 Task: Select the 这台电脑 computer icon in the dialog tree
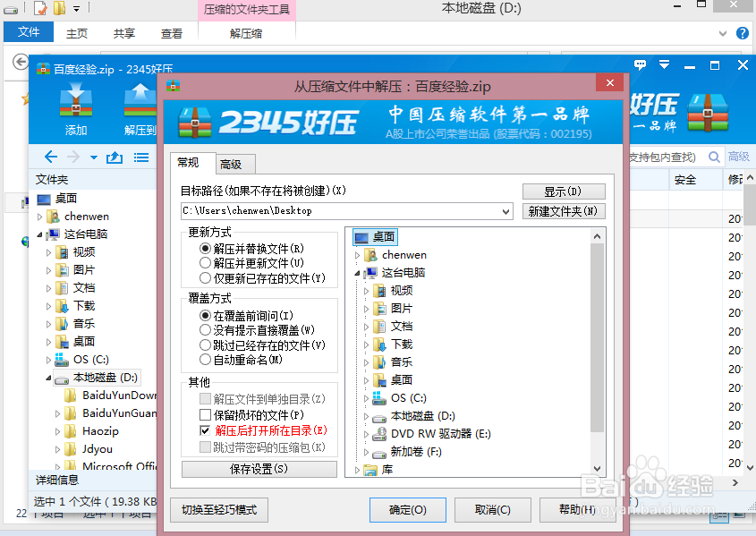(x=370, y=273)
